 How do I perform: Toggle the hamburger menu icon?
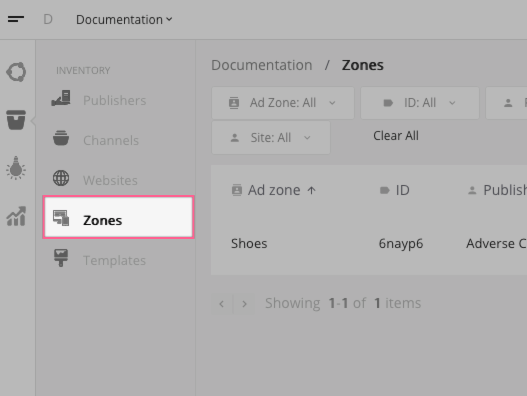pyautogui.click(x=16, y=19)
